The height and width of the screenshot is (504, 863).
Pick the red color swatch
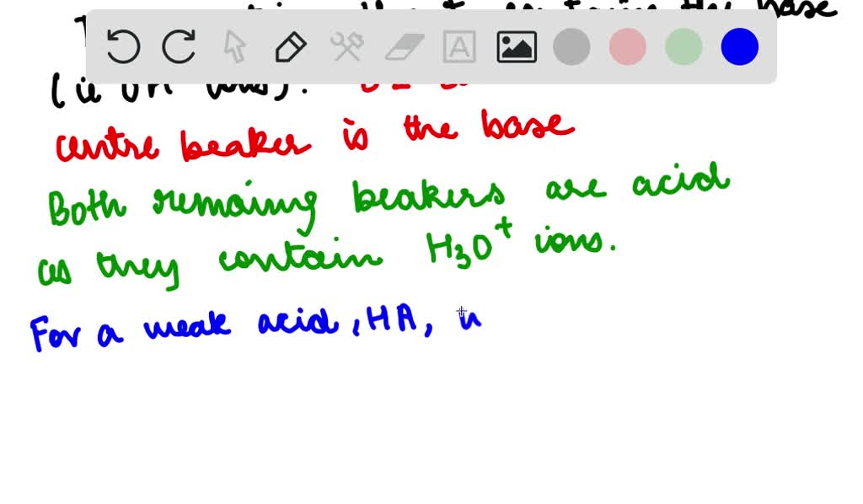pyautogui.click(x=627, y=46)
